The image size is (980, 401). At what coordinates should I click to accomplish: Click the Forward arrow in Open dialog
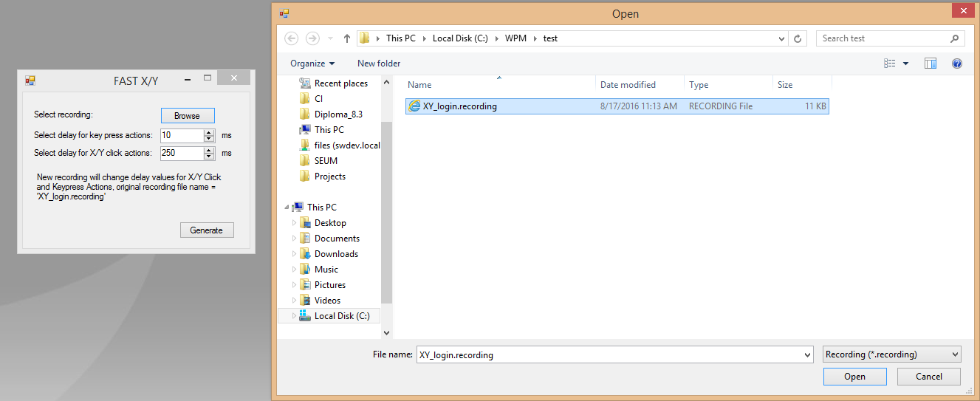[312, 38]
